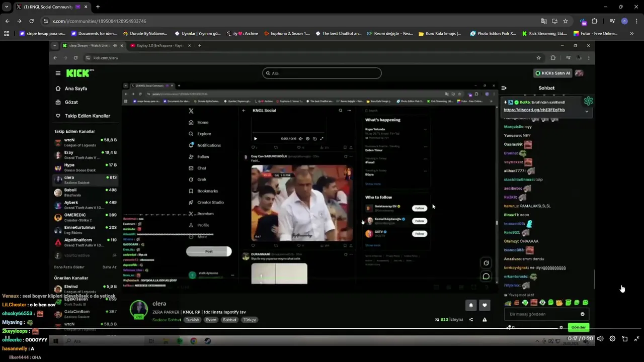Open the Chrome three-dot menu

[636, 21]
